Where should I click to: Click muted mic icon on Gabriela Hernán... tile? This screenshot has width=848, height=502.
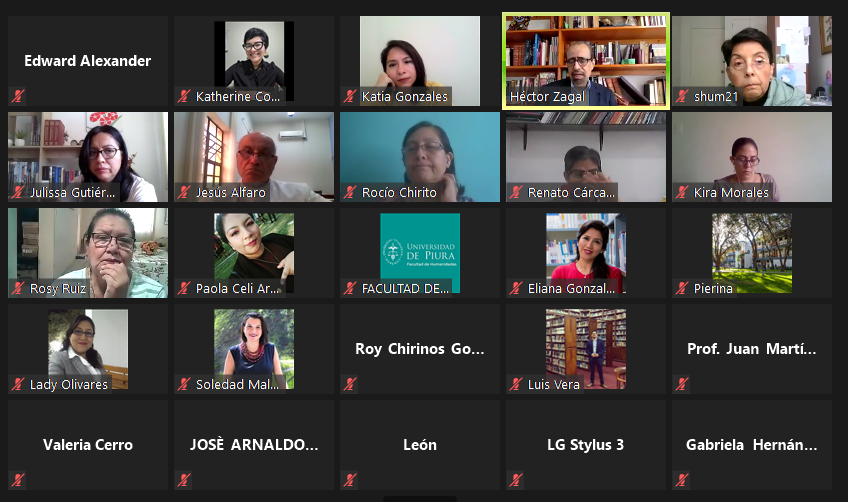682,480
